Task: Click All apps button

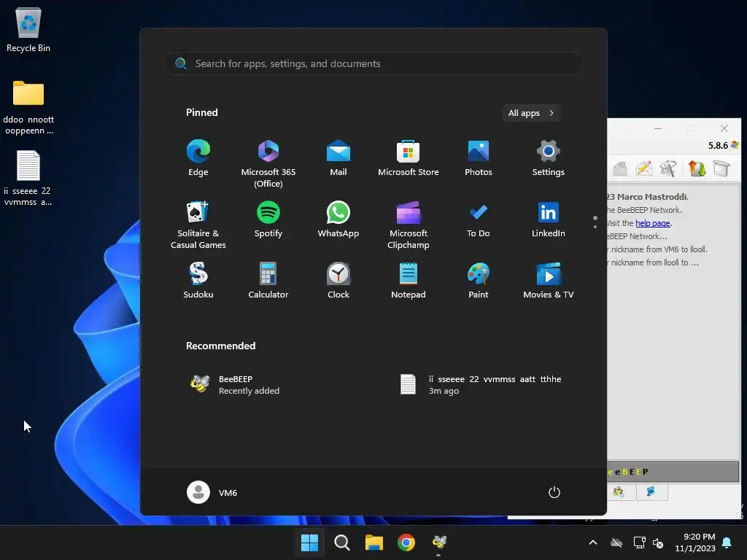Action: 531,113
